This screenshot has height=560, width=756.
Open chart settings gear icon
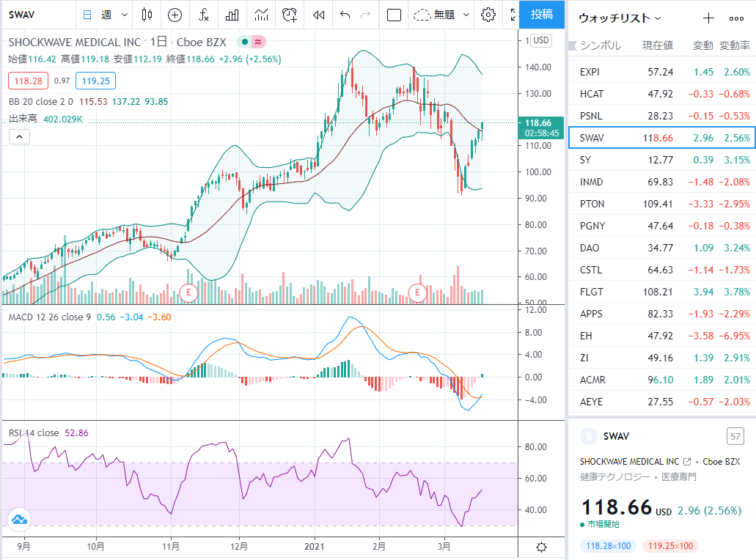click(488, 15)
